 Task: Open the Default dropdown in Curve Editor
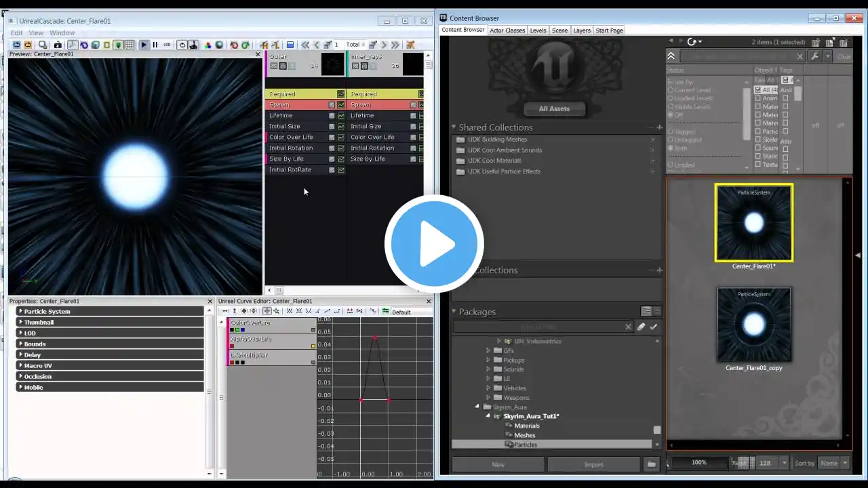point(411,312)
